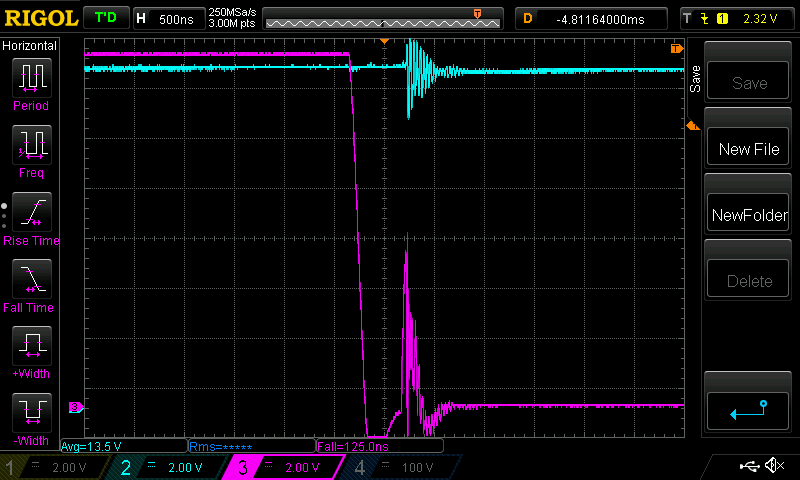
Task: Click the orange trigger position marker
Action: click(384, 41)
